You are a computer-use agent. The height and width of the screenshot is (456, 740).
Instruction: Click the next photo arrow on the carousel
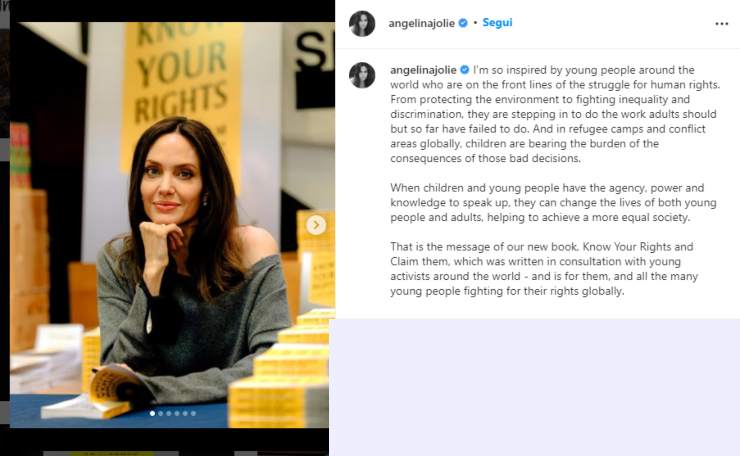point(316,225)
